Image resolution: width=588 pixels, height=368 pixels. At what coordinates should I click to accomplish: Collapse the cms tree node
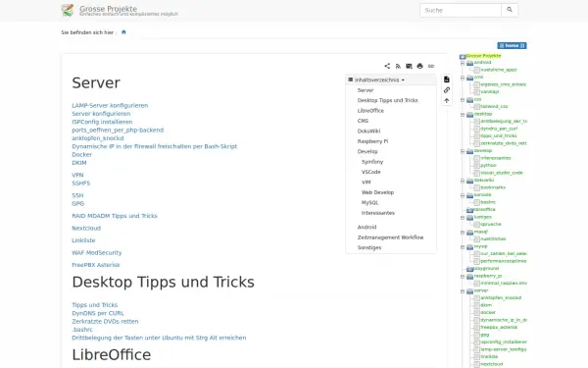coord(463,78)
